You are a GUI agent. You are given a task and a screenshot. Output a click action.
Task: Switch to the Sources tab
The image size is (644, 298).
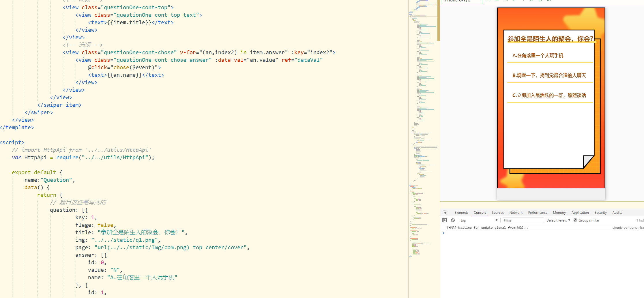click(x=497, y=213)
